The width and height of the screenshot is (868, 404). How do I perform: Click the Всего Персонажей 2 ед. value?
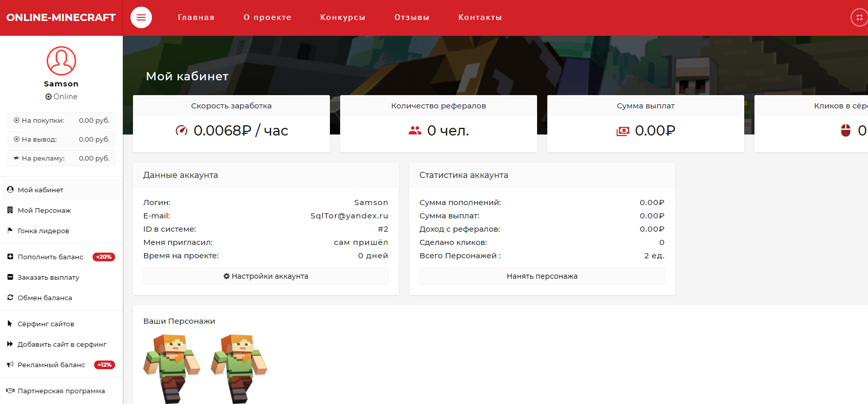[x=654, y=256]
